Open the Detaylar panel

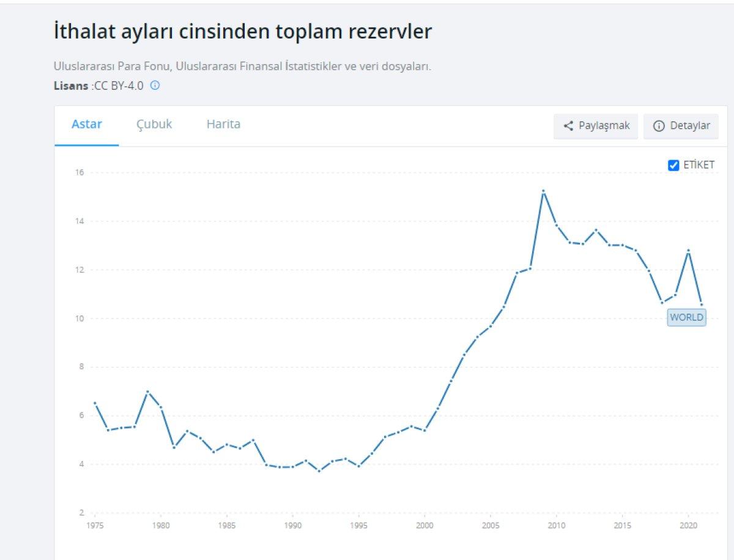coord(681,126)
